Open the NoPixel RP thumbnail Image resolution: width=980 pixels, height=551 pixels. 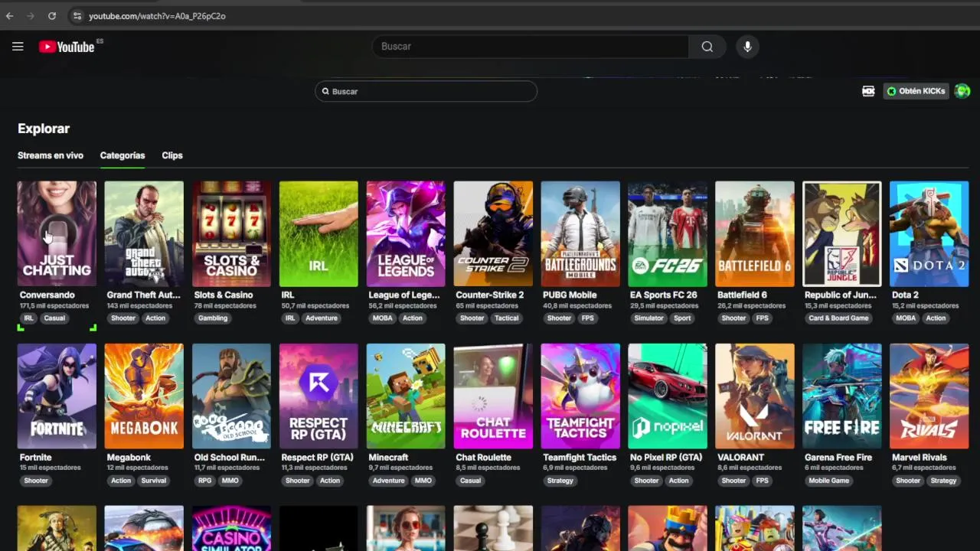tap(668, 396)
